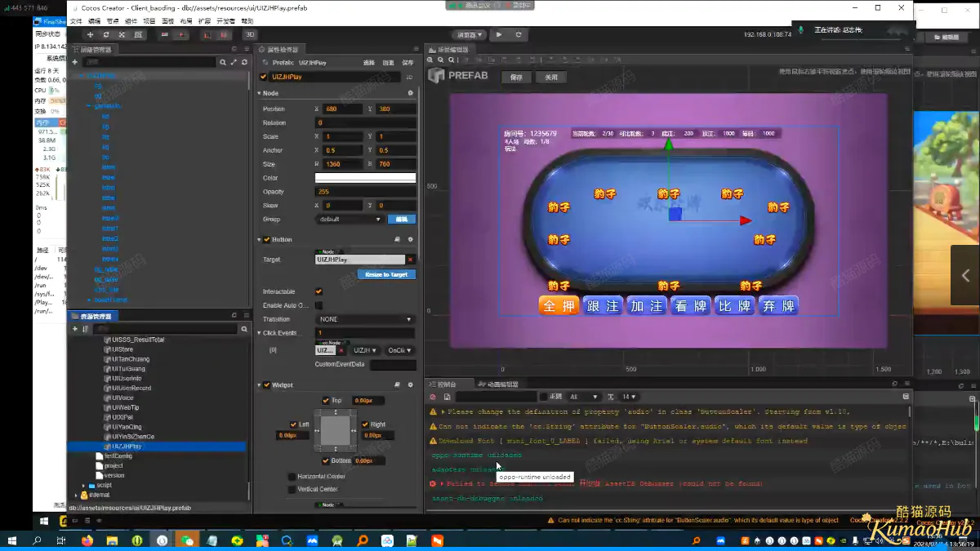
Task: Select the move transform tool in toolbar
Action: coord(90,35)
